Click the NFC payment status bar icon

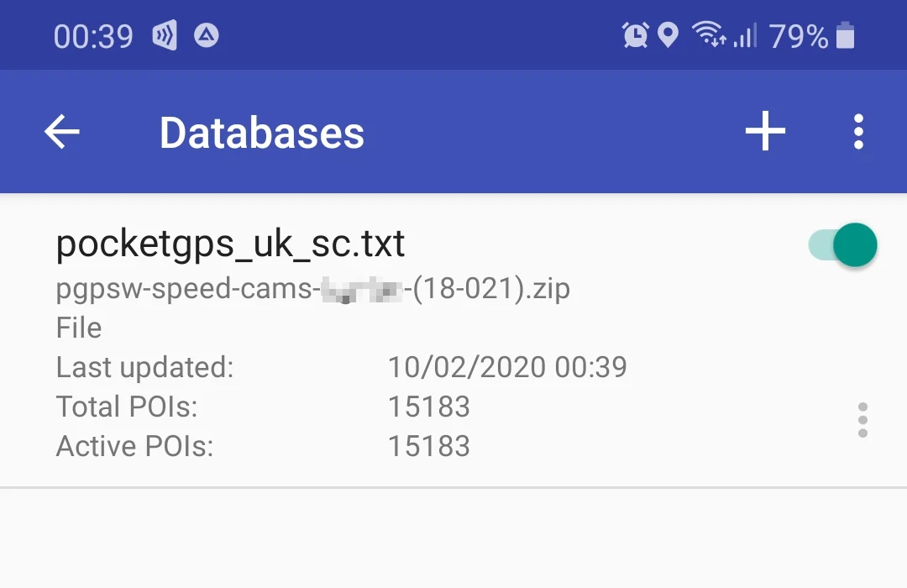[x=165, y=36]
